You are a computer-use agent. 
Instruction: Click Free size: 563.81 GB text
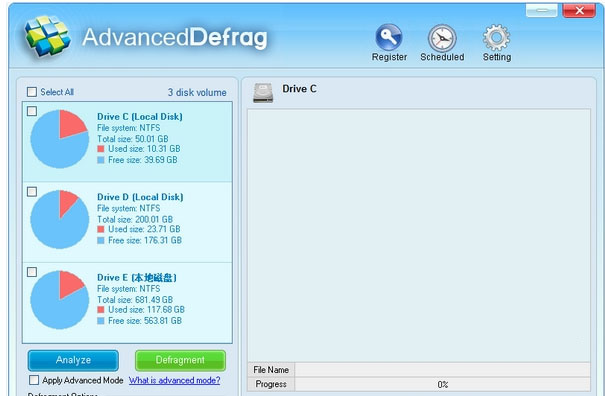(145, 321)
